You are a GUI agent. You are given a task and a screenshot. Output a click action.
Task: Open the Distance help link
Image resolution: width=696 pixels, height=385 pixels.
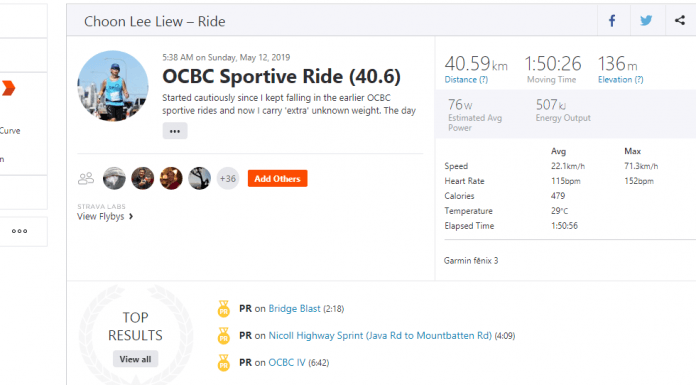point(466,79)
